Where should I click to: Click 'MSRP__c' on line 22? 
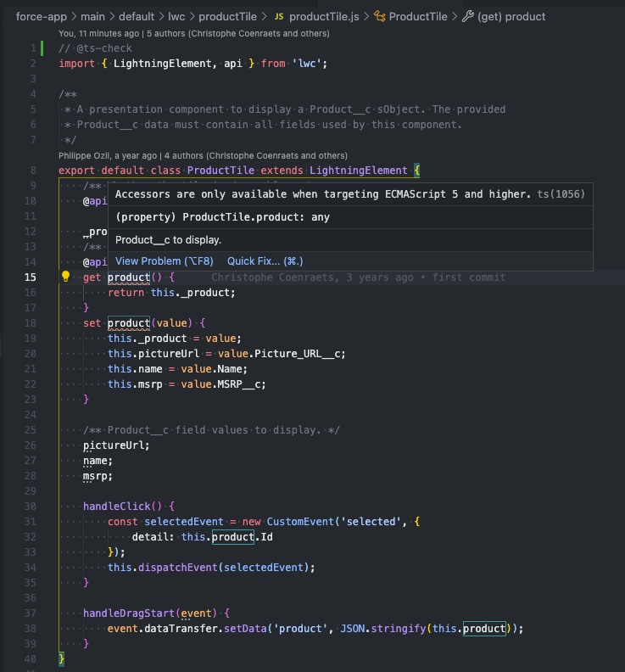tap(239, 384)
